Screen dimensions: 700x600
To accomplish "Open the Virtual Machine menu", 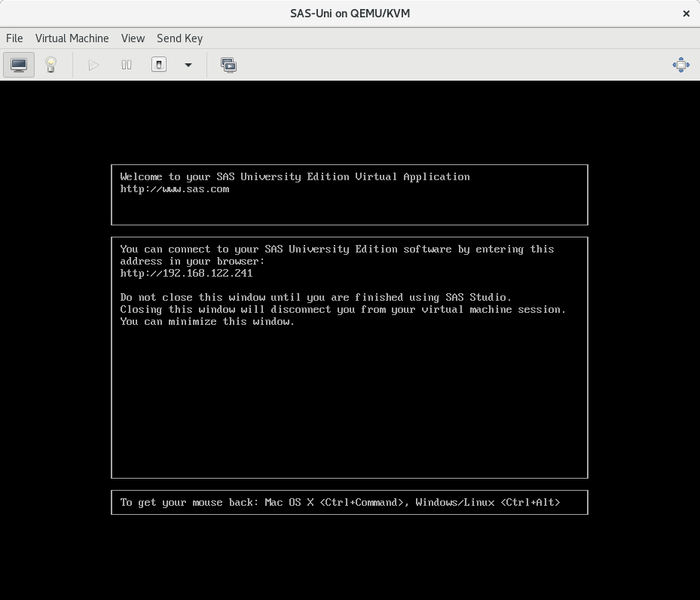I will 72,38.
